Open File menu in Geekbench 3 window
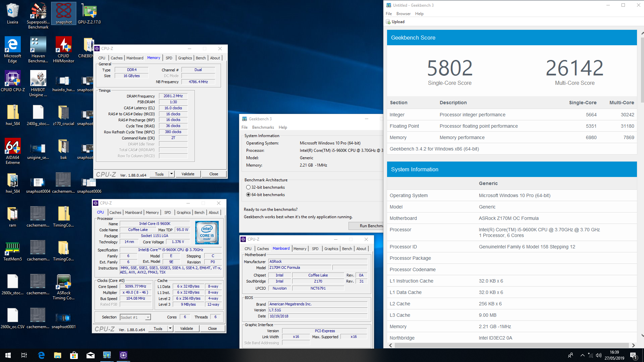644x362 pixels. [x=245, y=127]
